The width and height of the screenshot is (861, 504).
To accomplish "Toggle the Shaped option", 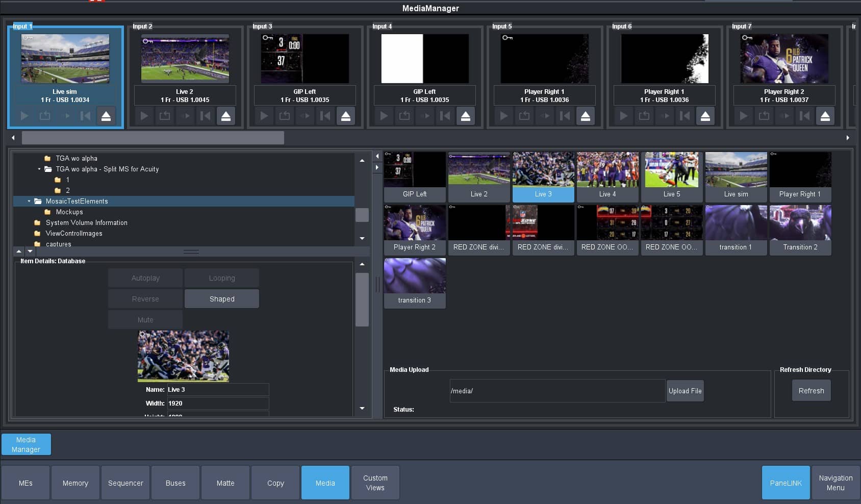I will coord(222,299).
